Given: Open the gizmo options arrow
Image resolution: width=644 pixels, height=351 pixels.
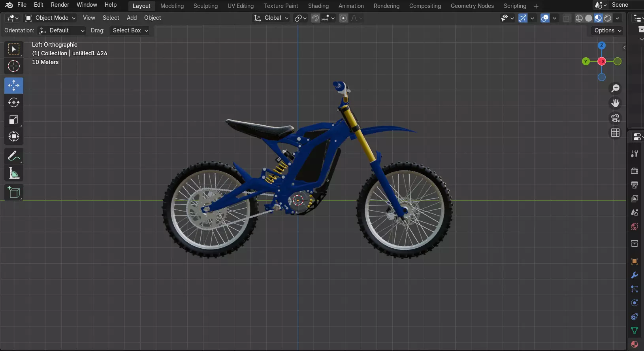Looking at the screenshot, I should [x=532, y=18].
